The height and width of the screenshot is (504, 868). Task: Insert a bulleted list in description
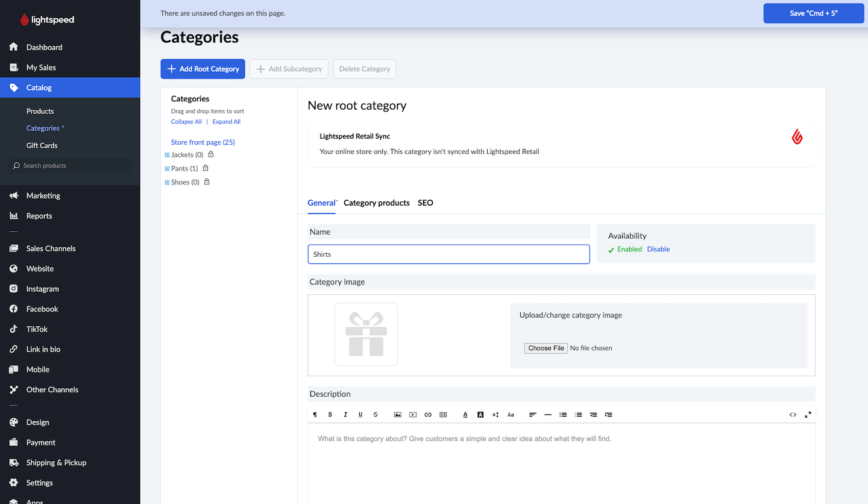pos(563,415)
